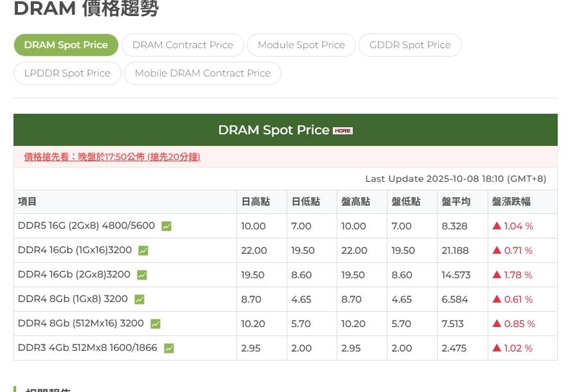Click the 1.78 % change value
568x392 pixels.
[x=512, y=275]
